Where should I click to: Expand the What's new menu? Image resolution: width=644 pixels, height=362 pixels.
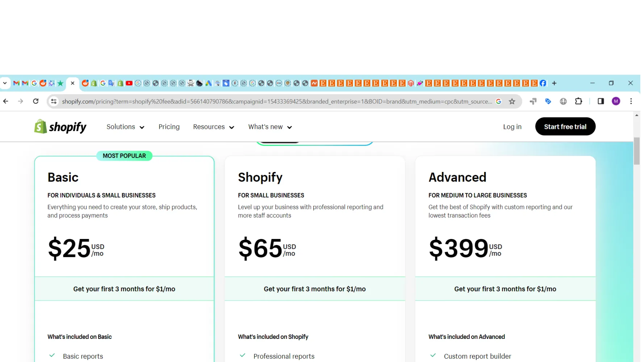(270, 127)
